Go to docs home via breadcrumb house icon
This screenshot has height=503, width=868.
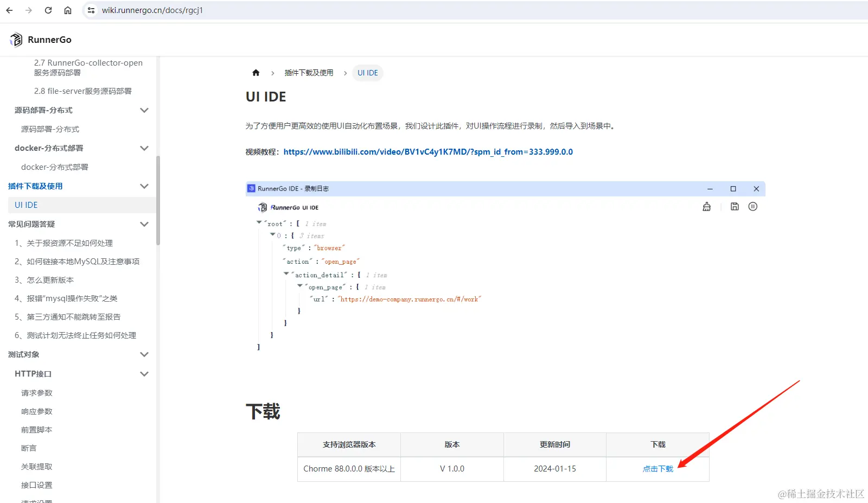(x=256, y=73)
